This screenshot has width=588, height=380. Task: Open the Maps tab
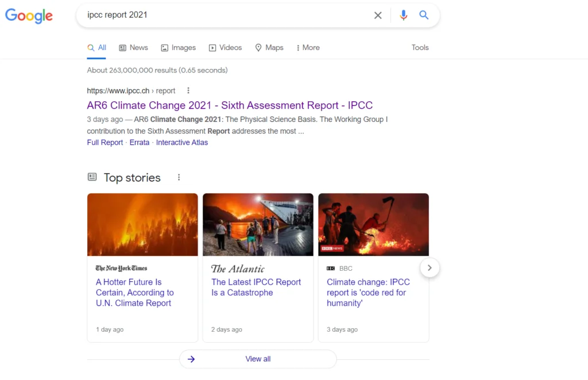coord(269,48)
